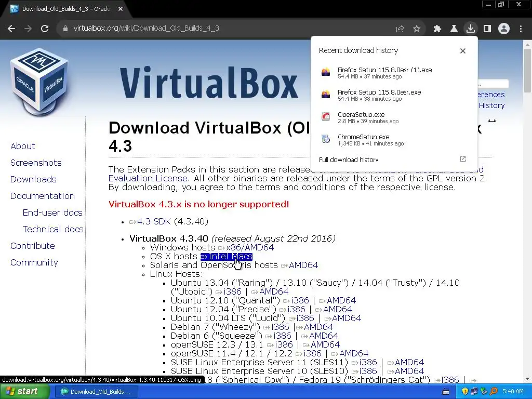Image resolution: width=532 pixels, height=399 pixels.
Task: Open Technical docs link
Action: click(x=53, y=229)
